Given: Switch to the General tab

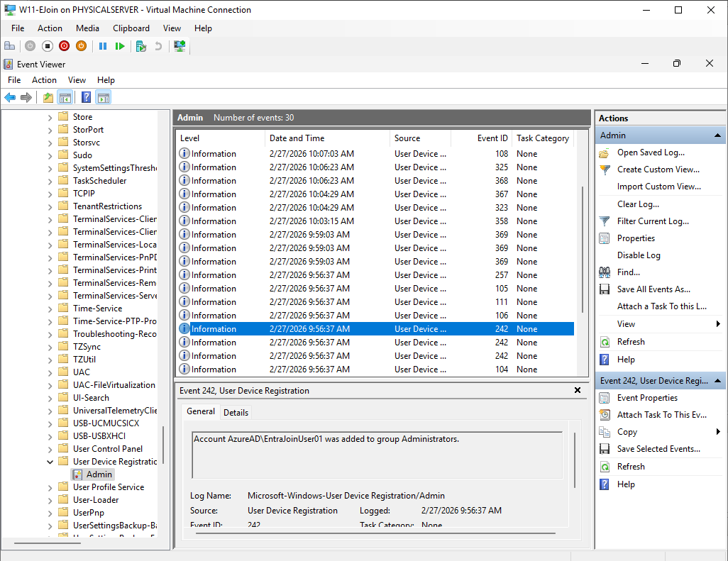Looking at the screenshot, I should pyautogui.click(x=201, y=411).
